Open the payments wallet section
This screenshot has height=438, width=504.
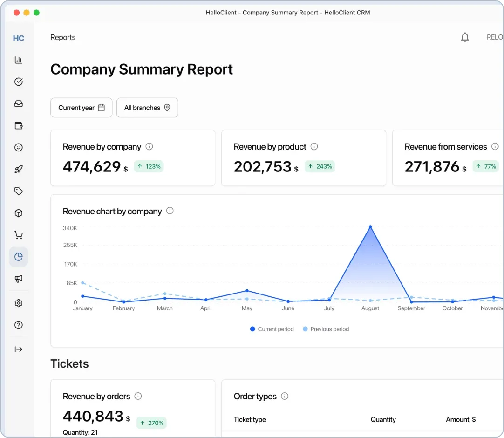(19, 125)
